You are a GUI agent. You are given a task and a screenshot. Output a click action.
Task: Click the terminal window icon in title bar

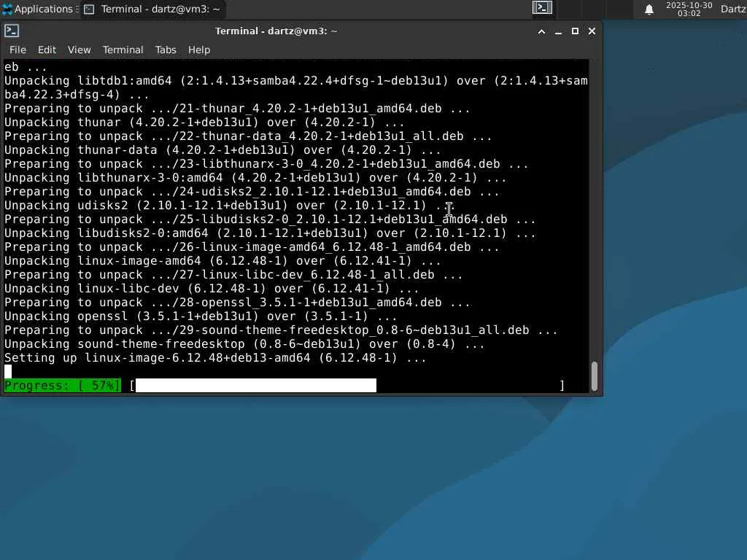(12, 31)
